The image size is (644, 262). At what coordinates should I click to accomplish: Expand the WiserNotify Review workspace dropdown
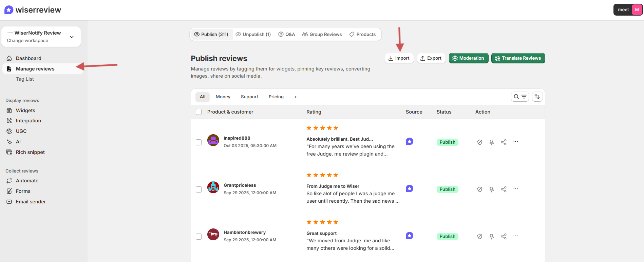(72, 37)
